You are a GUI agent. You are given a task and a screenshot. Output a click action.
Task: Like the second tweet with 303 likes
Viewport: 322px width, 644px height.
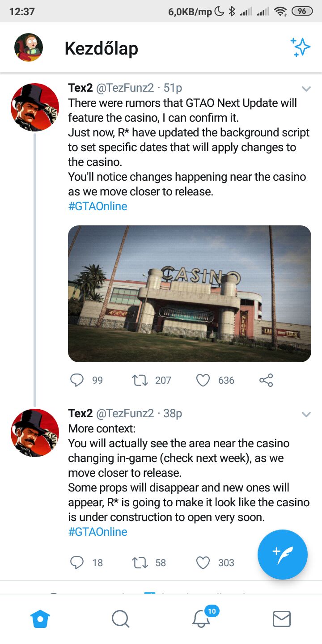click(203, 563)
